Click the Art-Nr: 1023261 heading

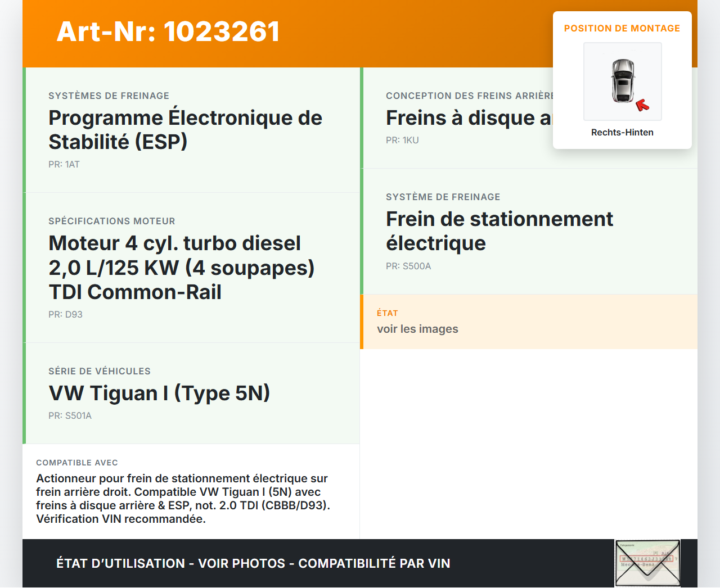click(168, 31)
